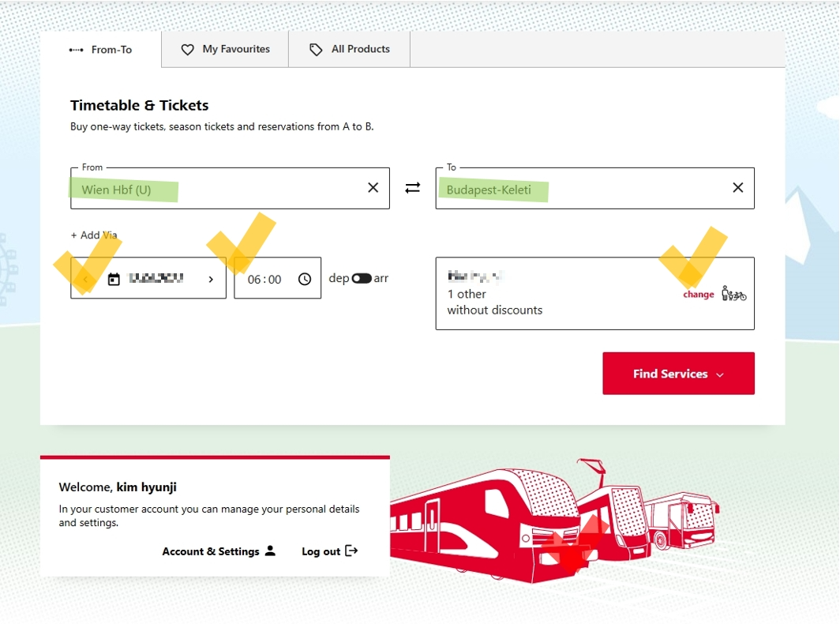Screen dimensions: 840x624
Task: Click the route dots icon beside From-To
Action: (x=76, y=50)
